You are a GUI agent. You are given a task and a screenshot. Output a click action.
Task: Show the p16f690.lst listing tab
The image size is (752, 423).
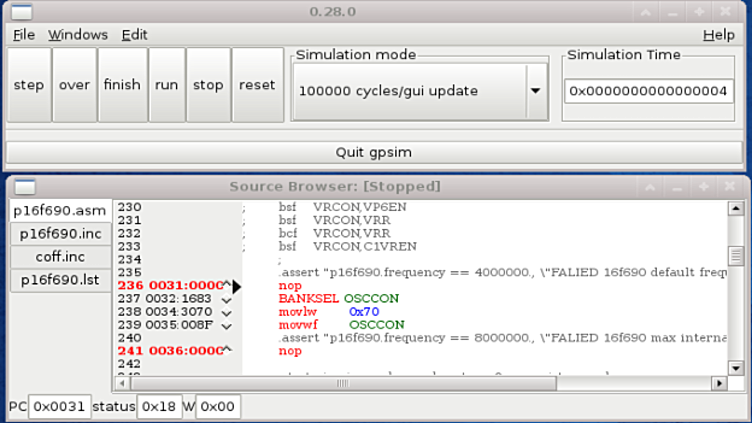60,281
